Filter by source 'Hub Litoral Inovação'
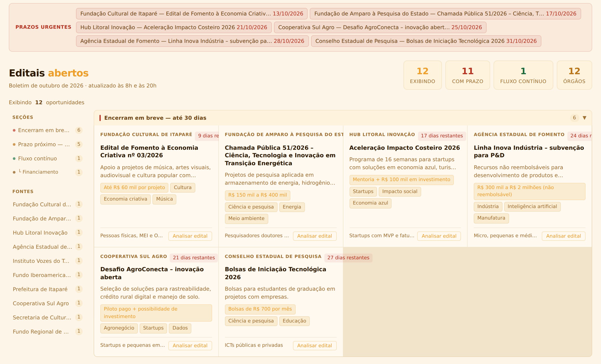Screen dimensions: 601x364 [x=47, y=233]
